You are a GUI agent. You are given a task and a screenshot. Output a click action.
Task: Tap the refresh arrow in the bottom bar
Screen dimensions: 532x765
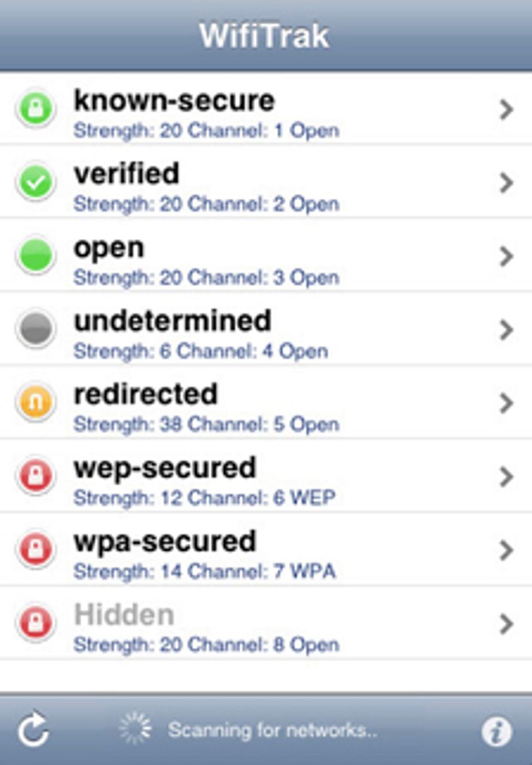(33, 730)
